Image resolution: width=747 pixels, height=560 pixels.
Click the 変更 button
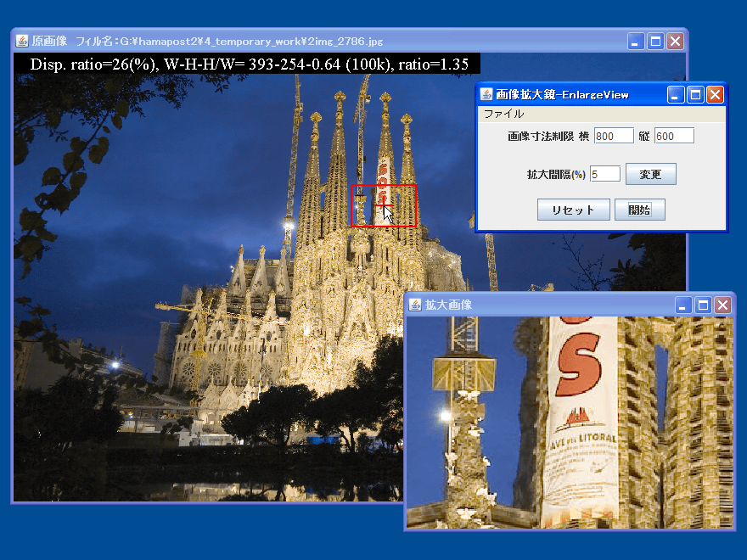pos(650,174)
